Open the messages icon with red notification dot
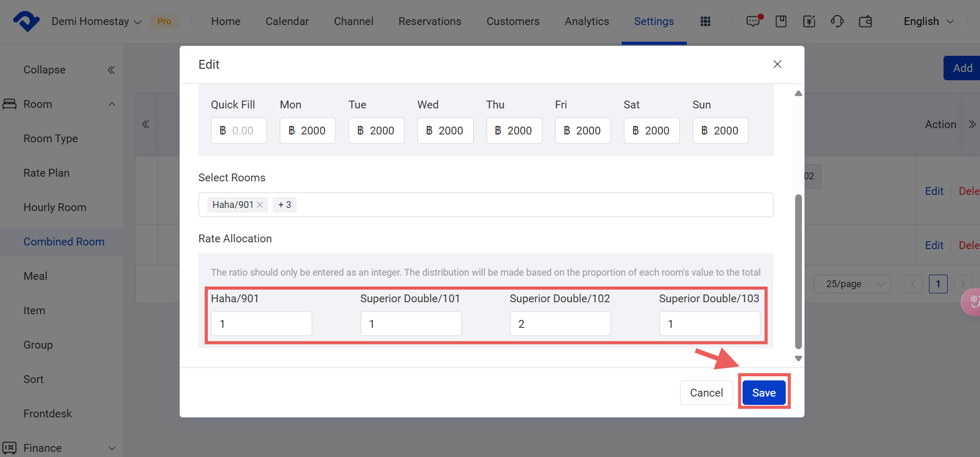This screenshot has width=980, height=457. (753, 21)
